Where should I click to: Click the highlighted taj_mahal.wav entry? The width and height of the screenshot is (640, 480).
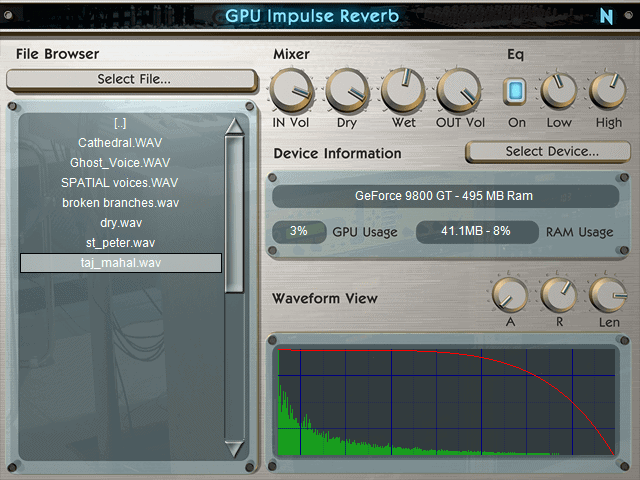121,263
